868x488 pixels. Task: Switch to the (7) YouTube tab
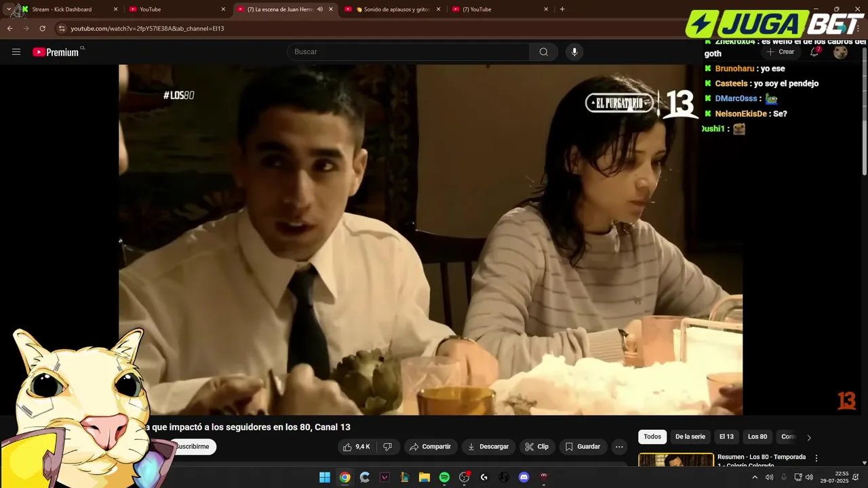pyautogui.click(x=500, y=9)
